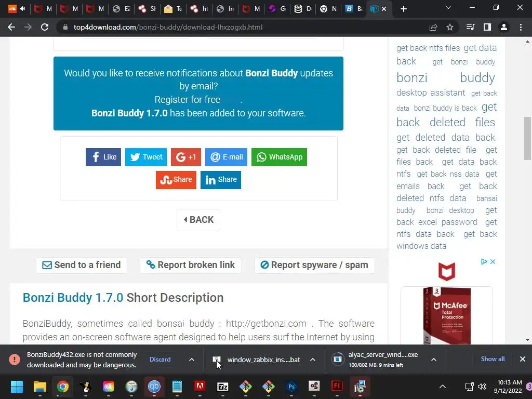Open qBittorrent from the taskbar
Viewport: 532px width, 399px height.
click(154, 386)
